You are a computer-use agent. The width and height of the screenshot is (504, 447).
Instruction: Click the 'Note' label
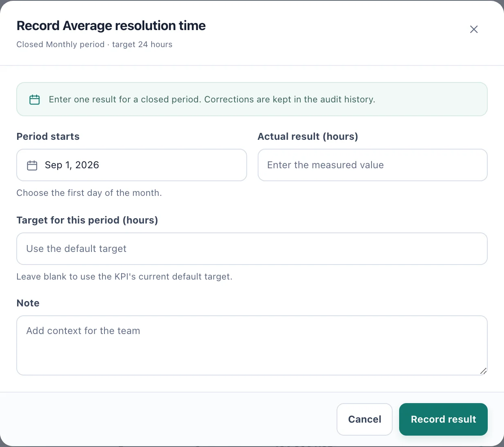point(28,303)
